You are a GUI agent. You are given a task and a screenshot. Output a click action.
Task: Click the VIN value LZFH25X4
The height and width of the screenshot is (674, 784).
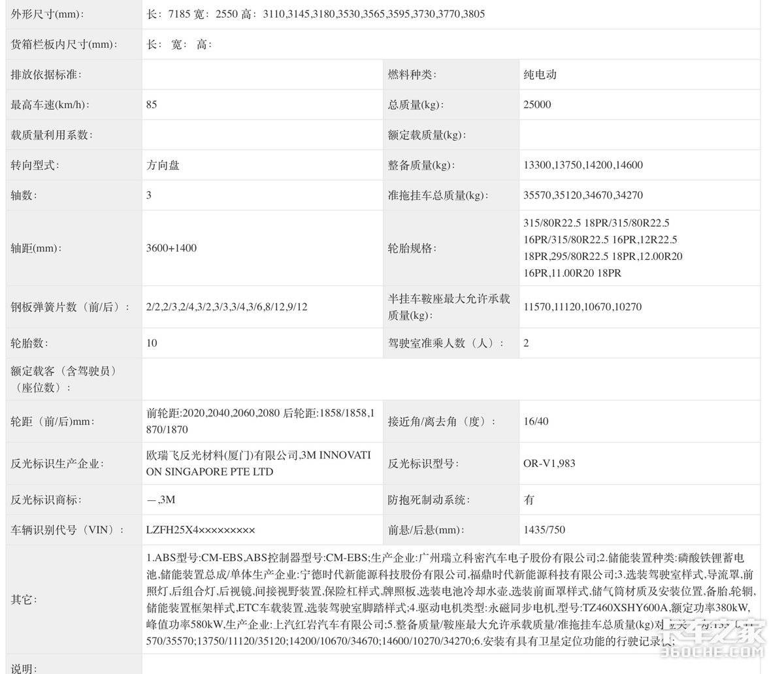(x=201, y=530)
